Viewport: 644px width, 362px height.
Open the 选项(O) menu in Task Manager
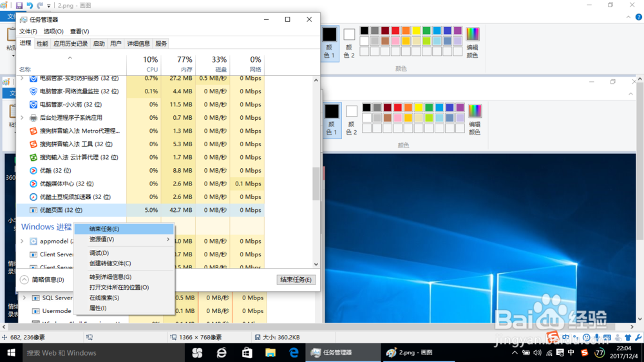click(53, 31)
